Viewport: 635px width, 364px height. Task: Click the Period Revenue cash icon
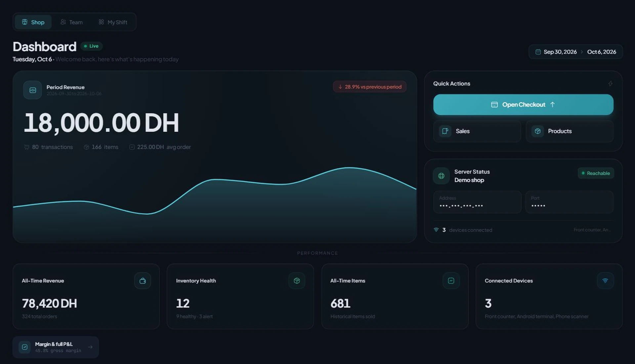[x=32, y=90]
